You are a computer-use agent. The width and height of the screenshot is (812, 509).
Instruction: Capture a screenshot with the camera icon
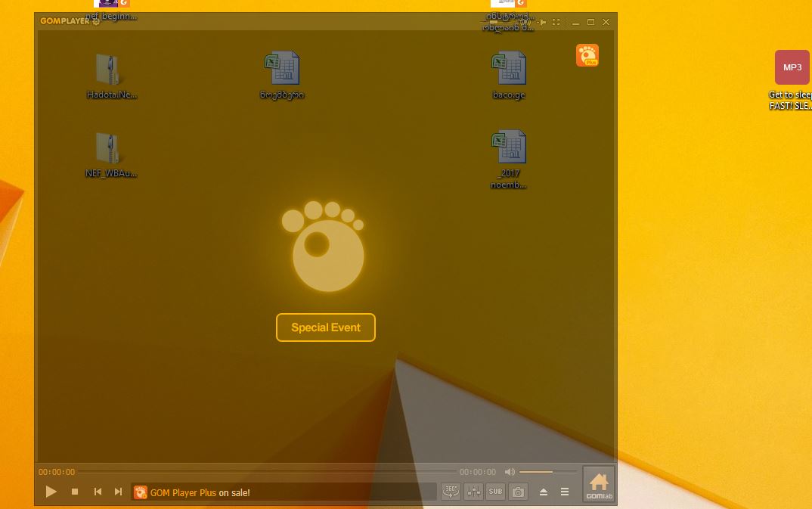518,492
